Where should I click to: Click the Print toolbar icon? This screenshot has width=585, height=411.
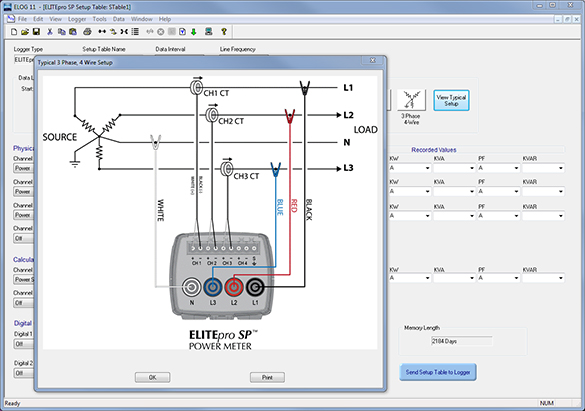coord(87,32)
